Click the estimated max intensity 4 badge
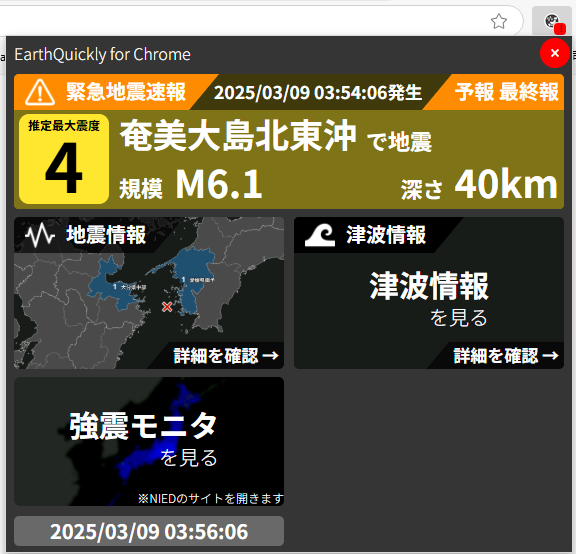This screenshot has height=554, width=576. tap(64, 159)
